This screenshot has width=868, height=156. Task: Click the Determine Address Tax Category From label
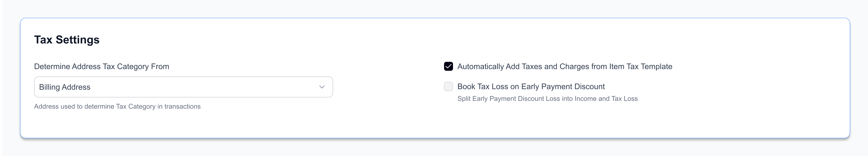pyautogui.click(x=101, y=67)
